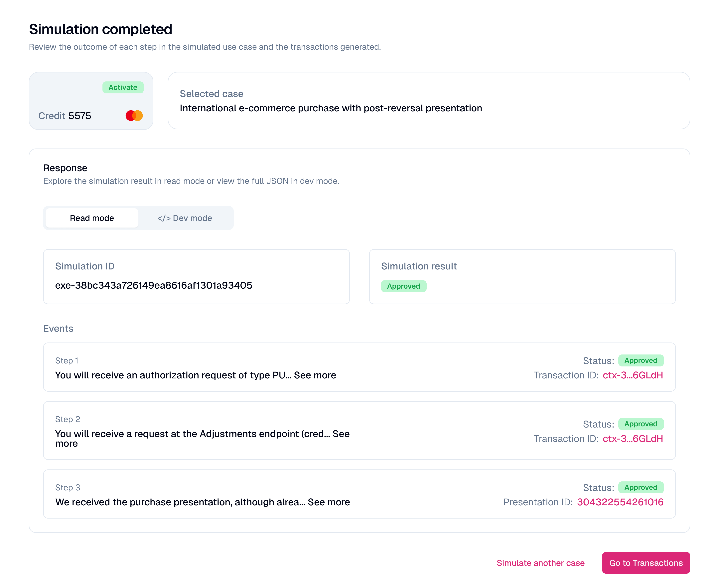The width and height of the screenshot is (719, 588).
Task: Switch to Dev mode tab
Action: click(185, 218)
